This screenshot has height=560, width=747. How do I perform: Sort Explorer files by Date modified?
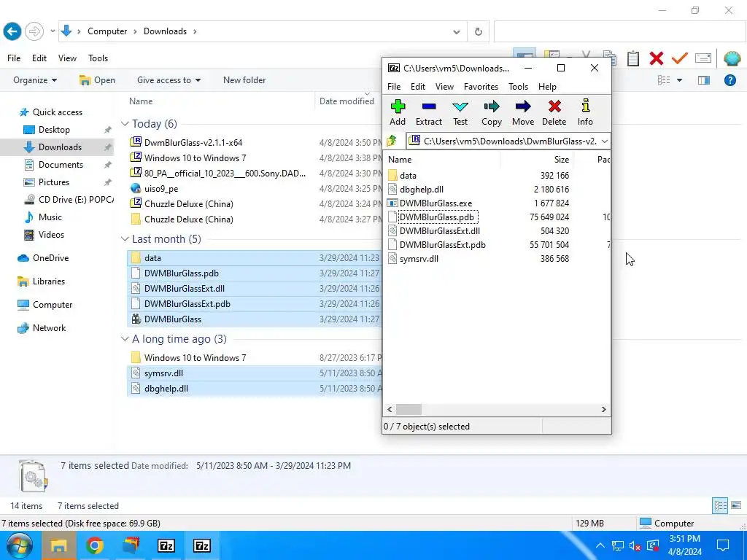pyautogui.click(x=348, y=101)
